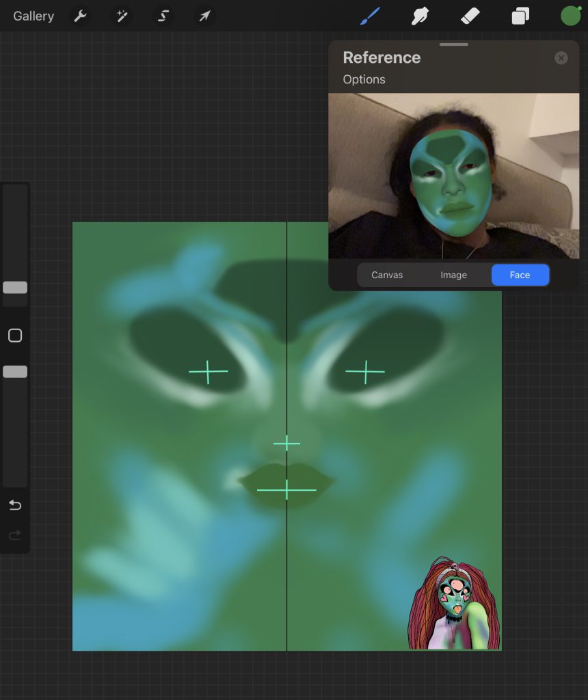Activate the Transform arrow tool
The image size is (588, 700).
pyautogui.click(x=204, y=16)
